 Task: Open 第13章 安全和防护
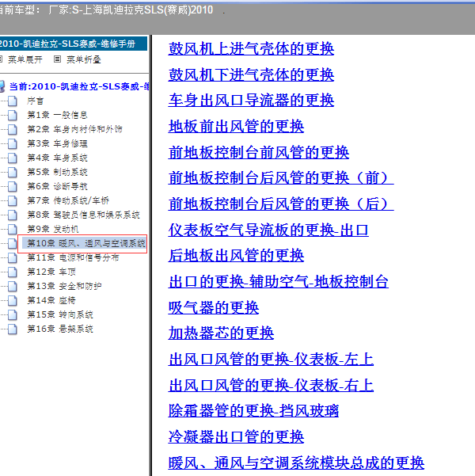click(x=64, y=286)
